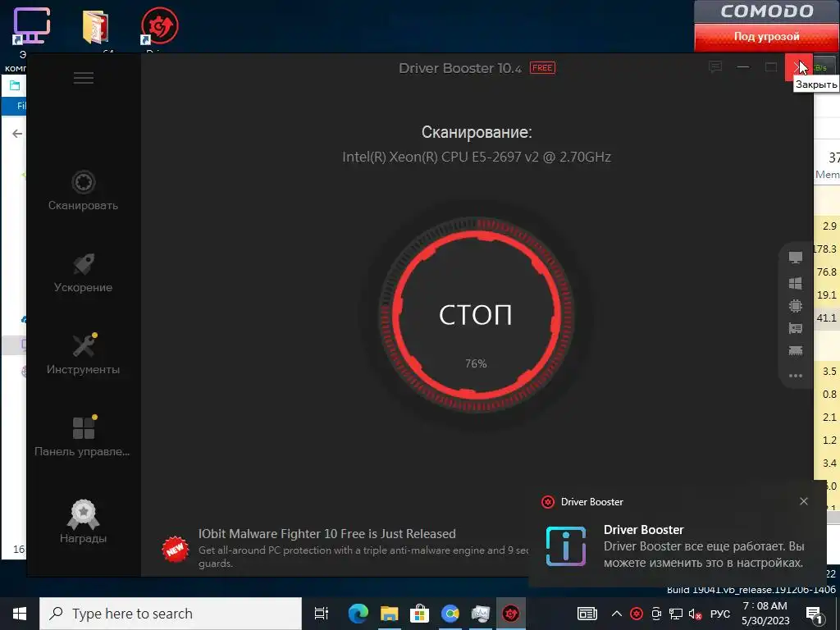
Task: Open Task View on the taskbar
Action: [x=322, y=614]
